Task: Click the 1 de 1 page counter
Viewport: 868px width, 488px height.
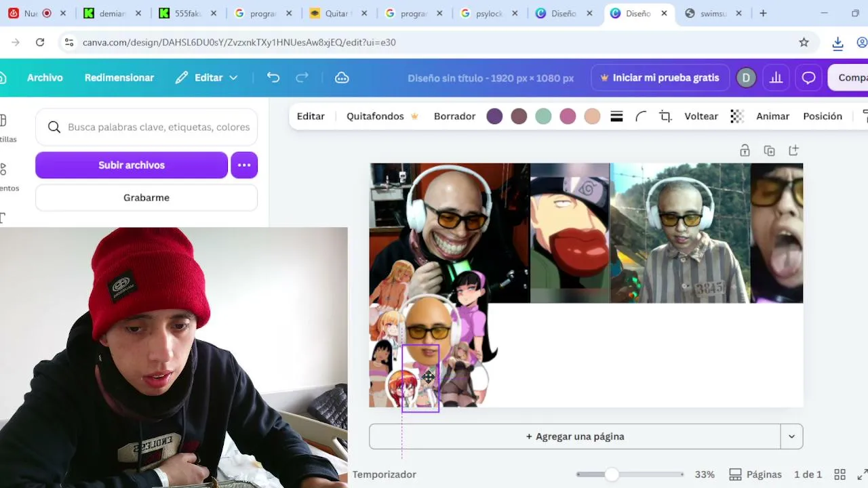Action: (808, 474)
